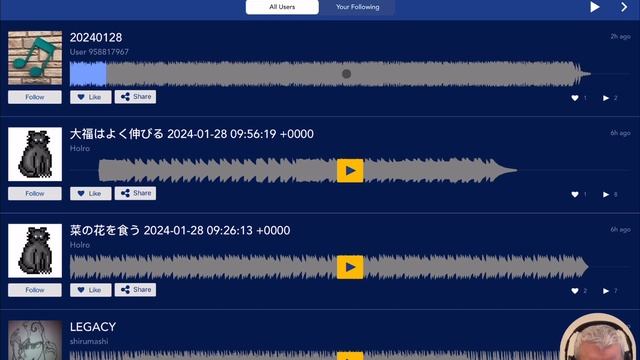Click the next chevron arrow in top bar
This screenshot has width=640, height=360.
click(624, 7)
